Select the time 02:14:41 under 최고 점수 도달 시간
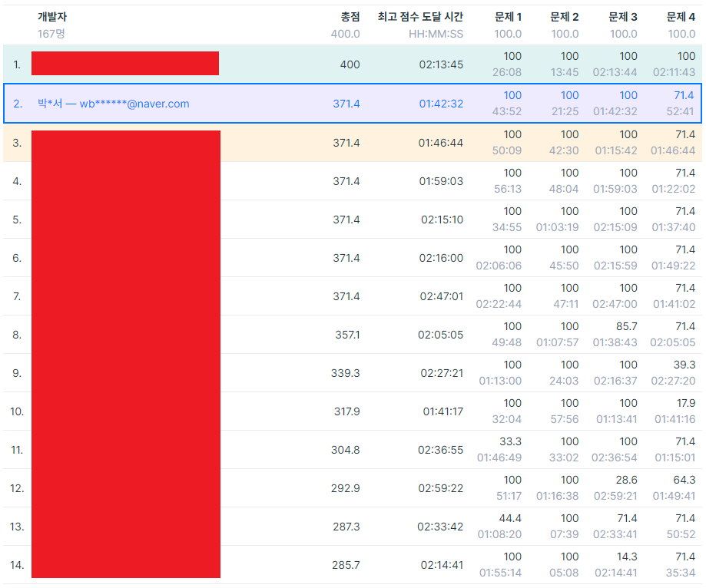Screen dimensions: 706x588 click(442, 565)
